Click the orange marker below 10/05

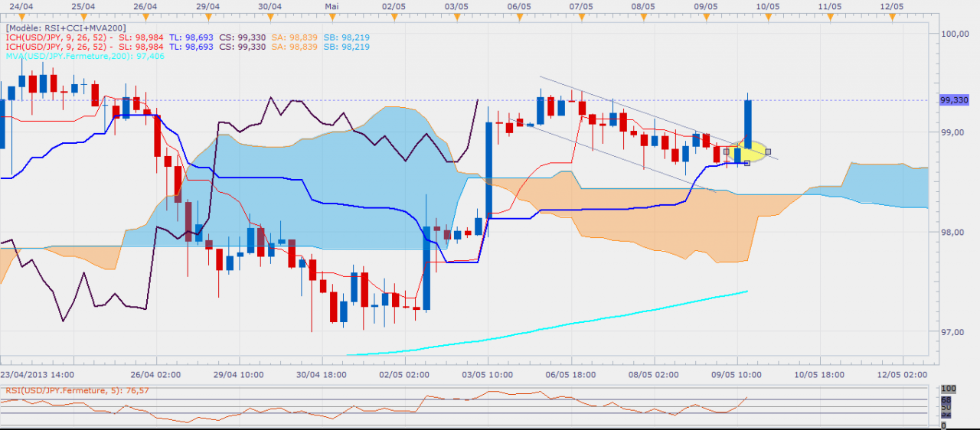[x=767, y=15]
